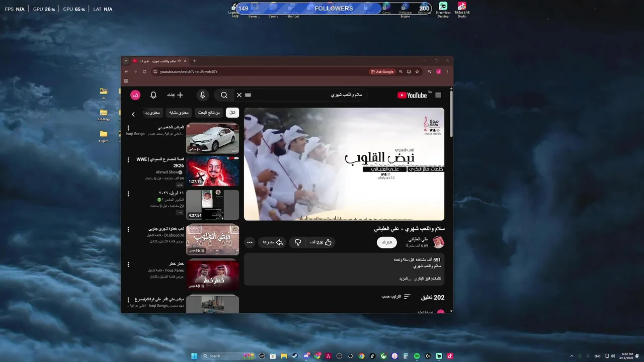Open Streamlabs Desktop shortcut
Viewport: 644px width, 362px height.
coord(443,10)
